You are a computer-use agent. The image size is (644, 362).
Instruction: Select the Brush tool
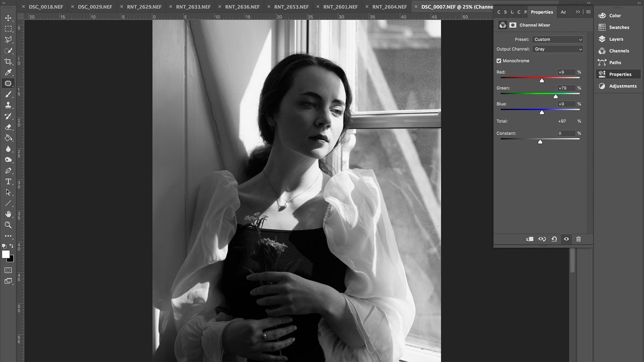[8, 94]
